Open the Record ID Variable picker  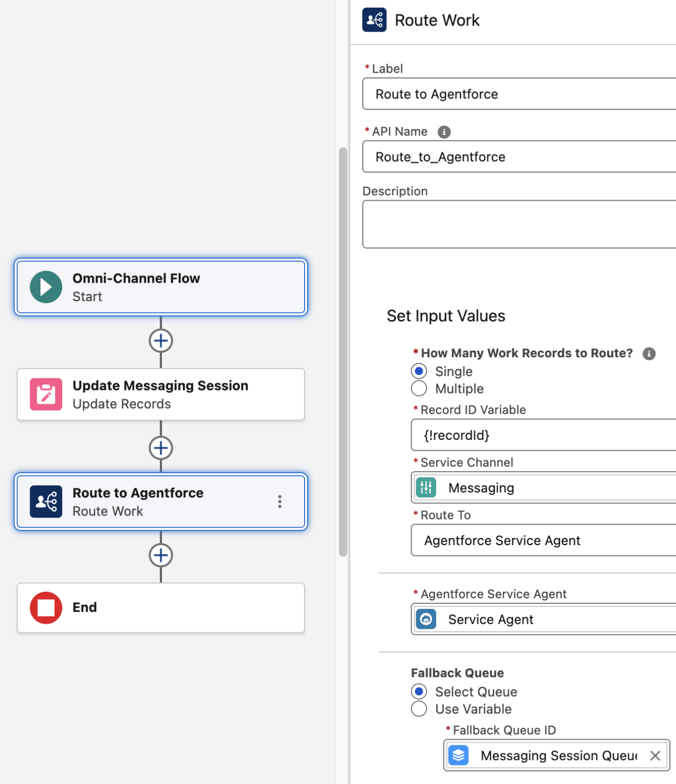[544, 435]
